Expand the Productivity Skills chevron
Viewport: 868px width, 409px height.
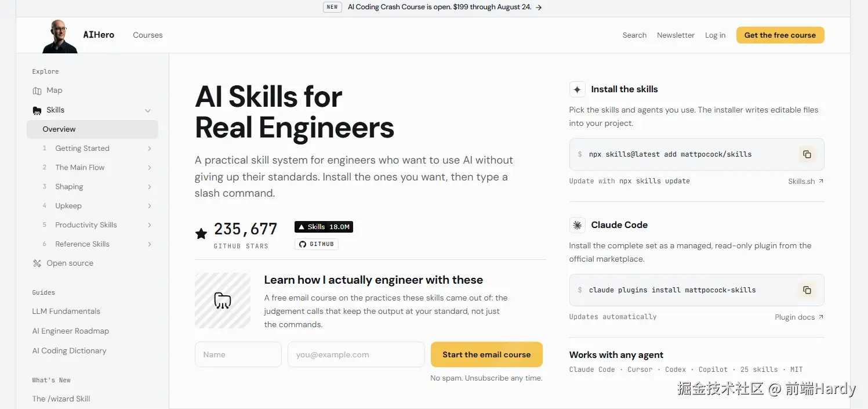coord(150,225)
